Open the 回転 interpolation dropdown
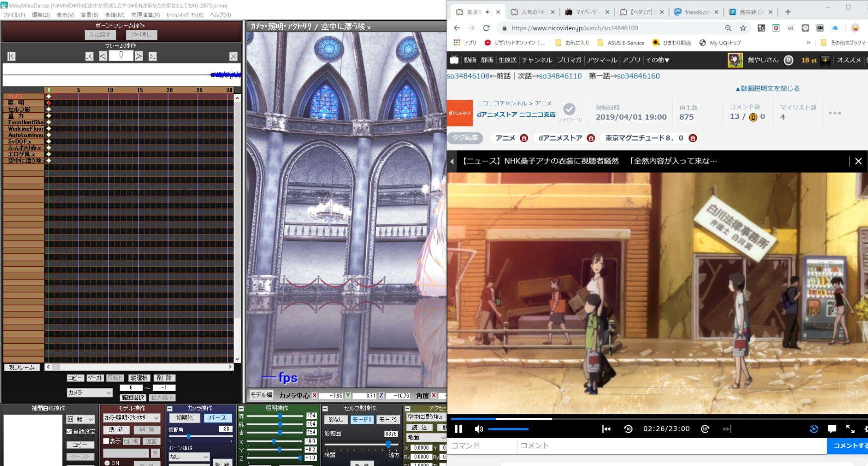This screenshot has height=466, width=868. (x=81, y=419)
